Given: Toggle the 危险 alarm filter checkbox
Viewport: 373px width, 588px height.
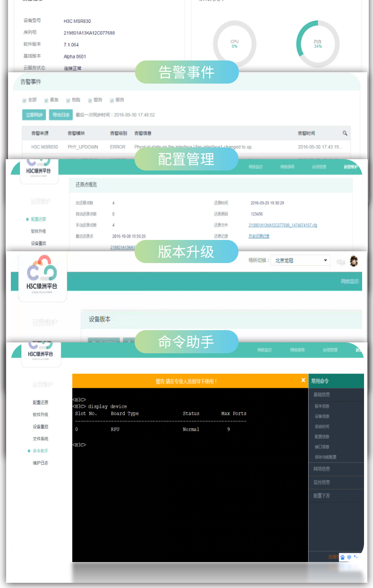Looking at the screenshot, I should click(x=68, y=100).
